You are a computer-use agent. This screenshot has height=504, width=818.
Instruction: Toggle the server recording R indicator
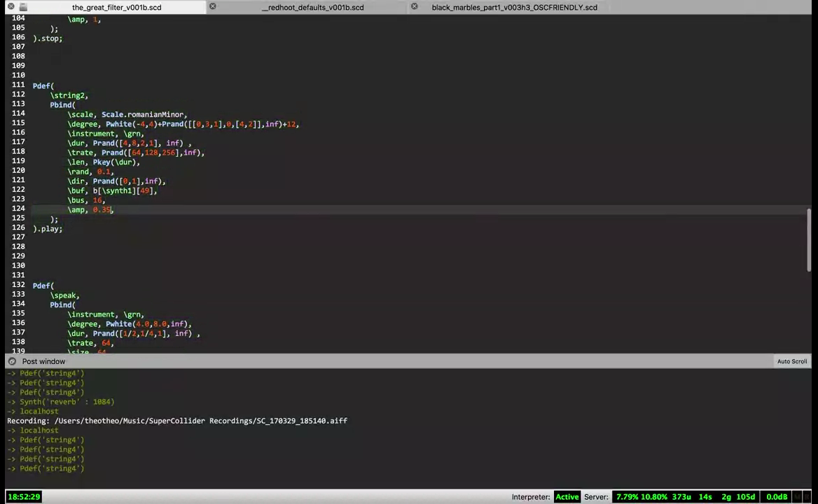point(807,497)
